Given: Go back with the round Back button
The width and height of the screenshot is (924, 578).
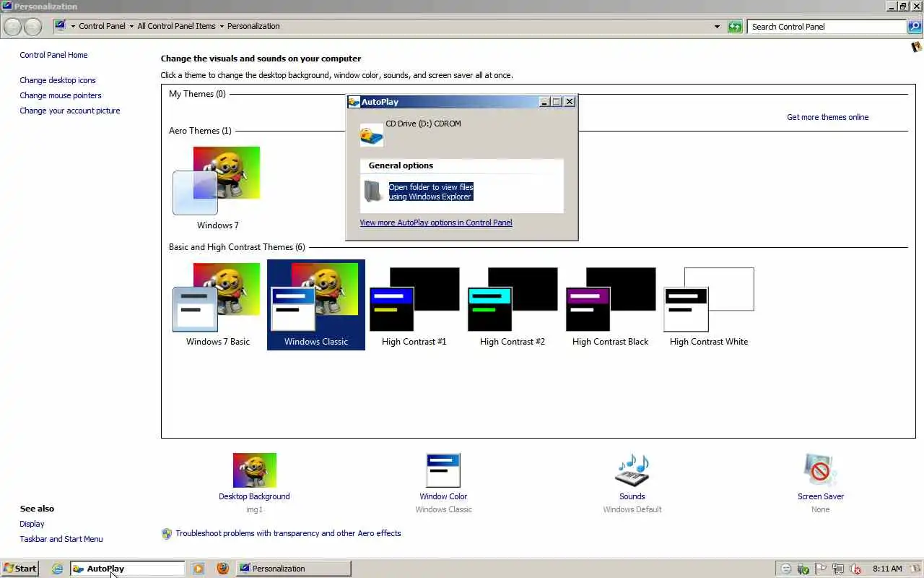Looking at the screenshot, I should 12,27.
